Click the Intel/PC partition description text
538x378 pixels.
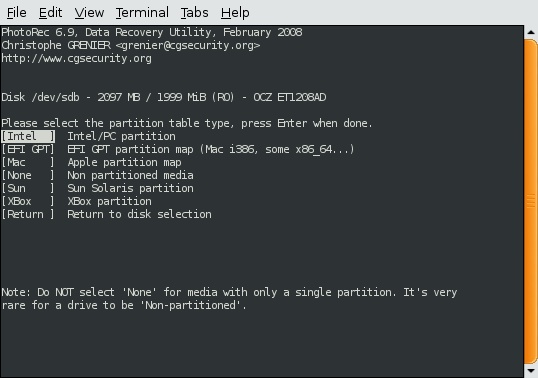coord(121,136)
